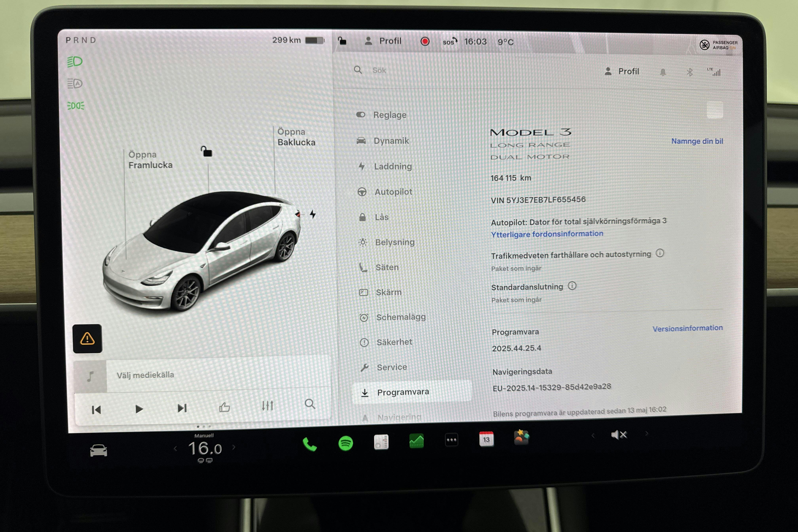798x532 pixels.
Task: Open the Phone app in the dock
Action: [x=309, y=444]
